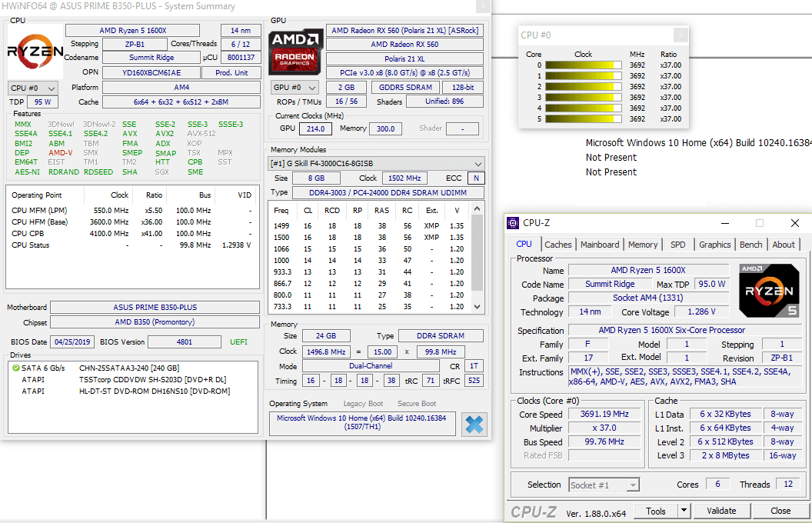Click the 1496.8 MHz memory clock field
812x523 pixels.
point(326,352)
